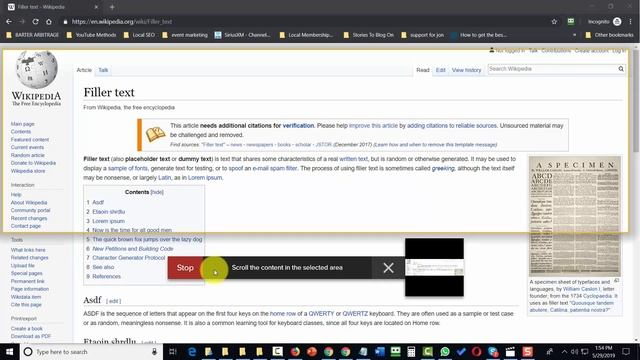Open a new browser tab

112,7
